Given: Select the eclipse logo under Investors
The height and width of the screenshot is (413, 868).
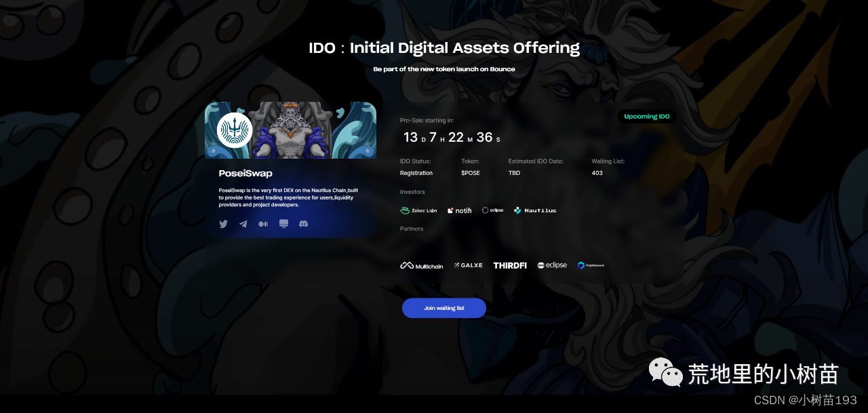Looking at the screenshot, I should [492, 210].
